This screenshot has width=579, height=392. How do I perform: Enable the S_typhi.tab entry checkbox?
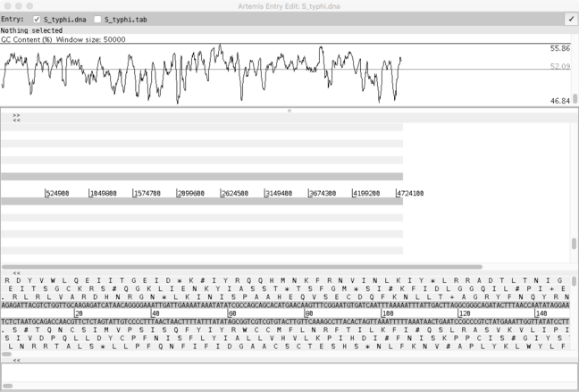coord(98,19)
